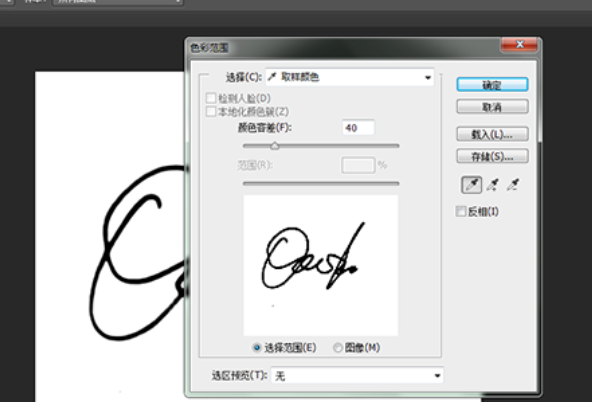Viewport: 592px width, 402px height.
Task: Select the 图像(M) radio button
Action: [338, 347]
